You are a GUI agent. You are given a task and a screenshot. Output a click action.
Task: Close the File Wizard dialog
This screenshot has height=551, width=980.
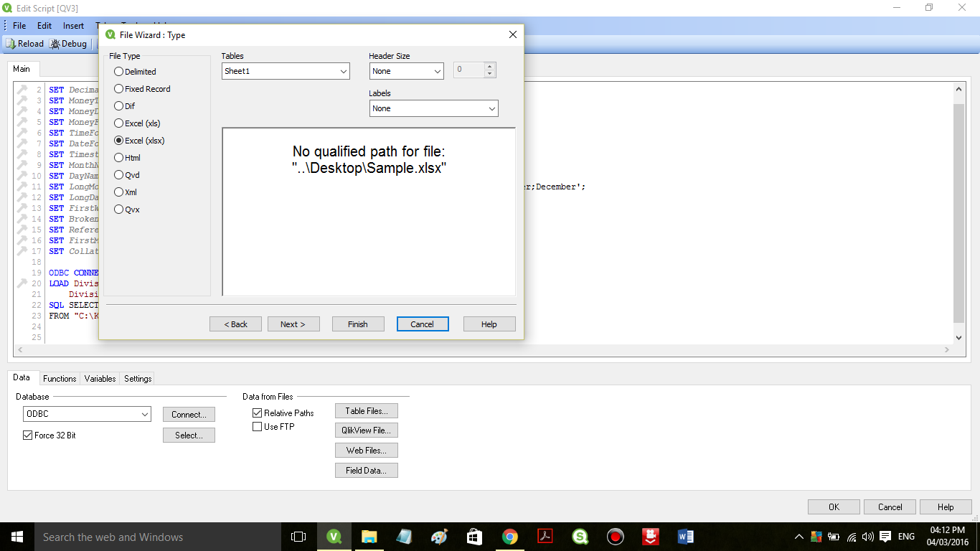[512, 34]
